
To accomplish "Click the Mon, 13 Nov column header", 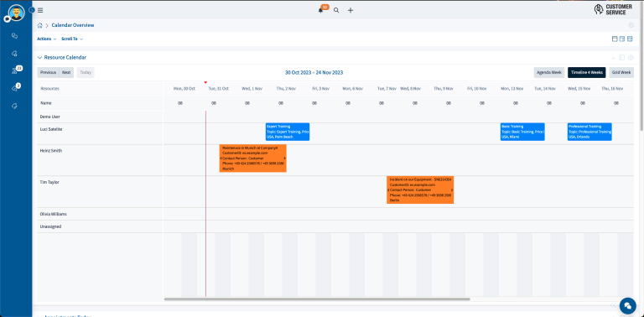I will coord(512,89).
